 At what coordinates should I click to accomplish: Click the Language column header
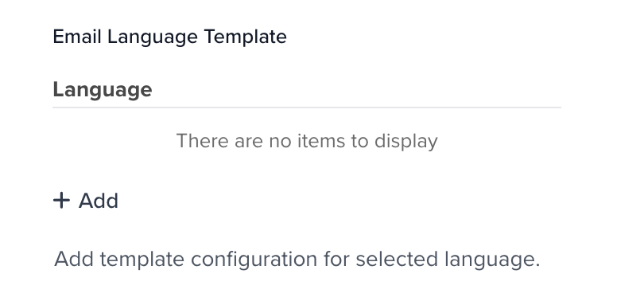(x=103, y=90)
